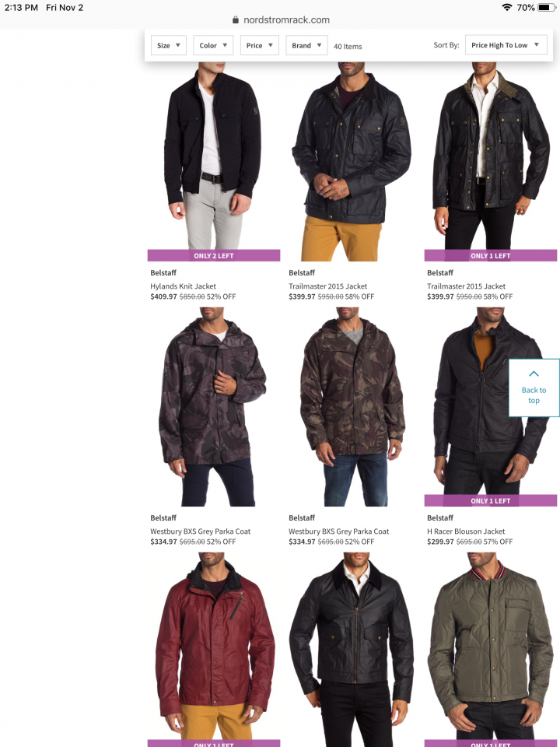Open the black collared jacket image in bottom row
This screenshot has width=560, height=747.
(352, 650)
